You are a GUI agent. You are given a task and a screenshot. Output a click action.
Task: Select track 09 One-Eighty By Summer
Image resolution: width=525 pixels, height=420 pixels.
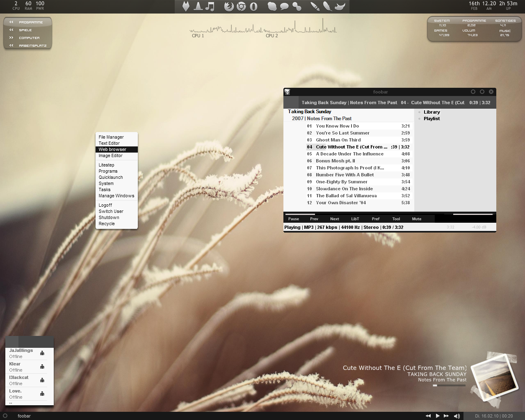click(x=358, y=182)
